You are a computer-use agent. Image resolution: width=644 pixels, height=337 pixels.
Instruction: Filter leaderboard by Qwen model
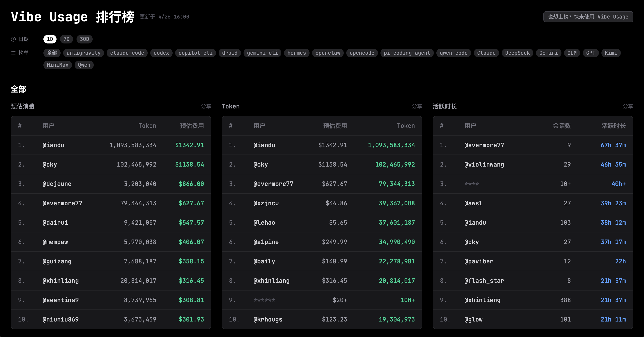(x=84, y=65)
